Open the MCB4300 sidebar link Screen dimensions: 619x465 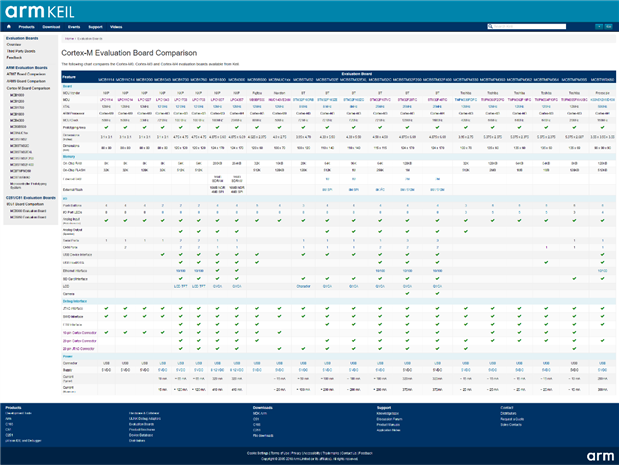pyautogui.click(x=17, y=120)
